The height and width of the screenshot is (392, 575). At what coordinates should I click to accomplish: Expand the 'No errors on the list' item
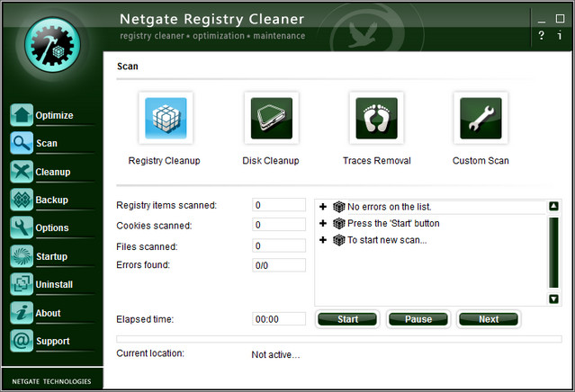click(323, 207)
